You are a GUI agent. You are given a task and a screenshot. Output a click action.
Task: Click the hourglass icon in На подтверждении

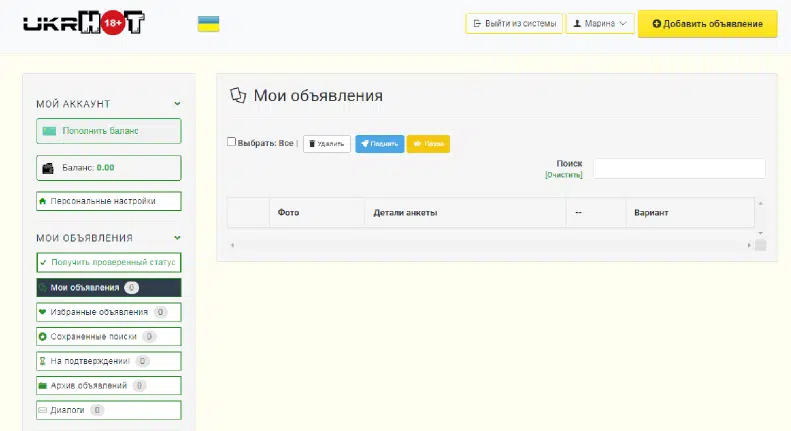(42, 361)
